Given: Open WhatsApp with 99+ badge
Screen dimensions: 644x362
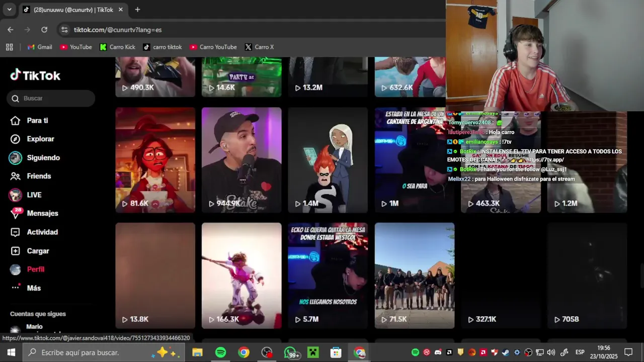Looking at the screenshot, I should click(291, 352).
